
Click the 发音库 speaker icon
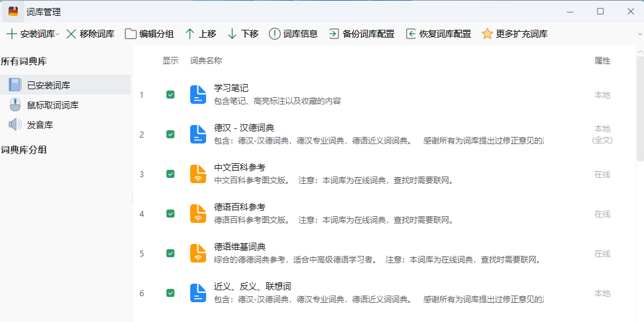coord(15,124)
